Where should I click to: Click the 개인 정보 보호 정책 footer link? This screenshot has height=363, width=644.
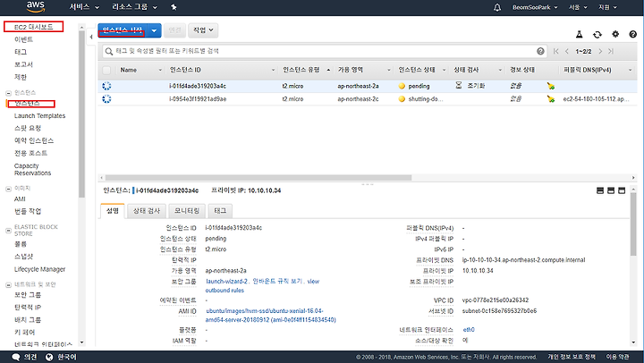[x=572, y=357]
